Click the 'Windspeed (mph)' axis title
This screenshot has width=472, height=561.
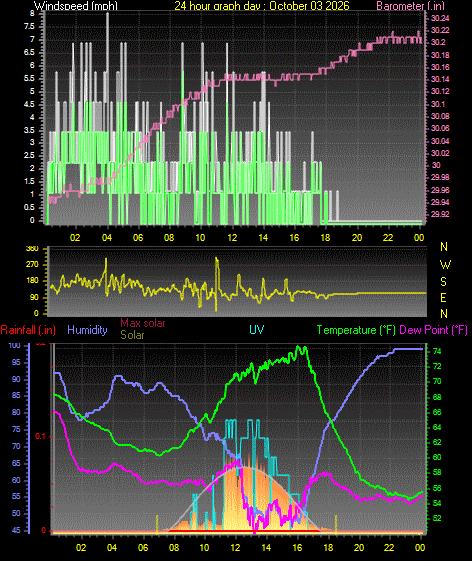pyautogui.click(x=76, y=5)
